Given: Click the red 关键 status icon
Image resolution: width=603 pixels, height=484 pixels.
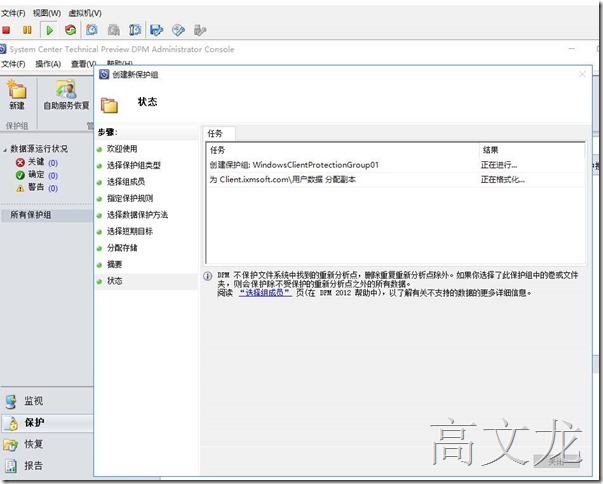Looking at the screenshot, I should [20, 163].
